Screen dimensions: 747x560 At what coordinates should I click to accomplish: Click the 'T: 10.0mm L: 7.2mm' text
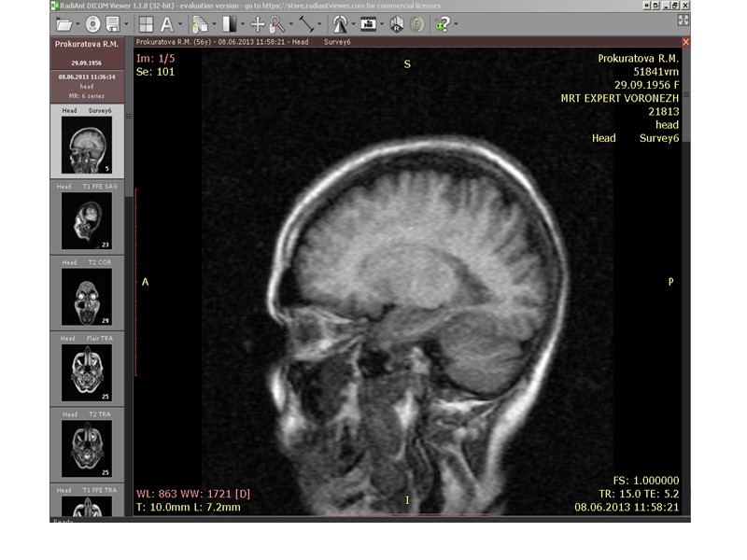[x=189, y=507]
